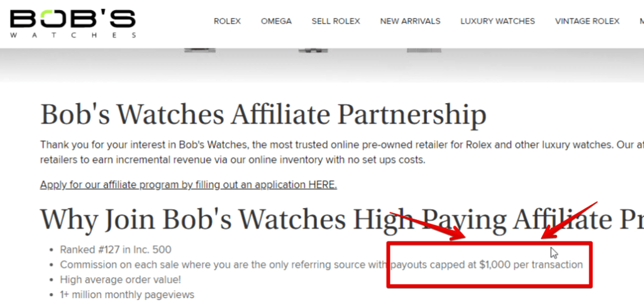The height and width of the screenshot is (303, 644).
Task: Open the ROLEX menu item
Action: pyautogui.click(x=227, y=21)
